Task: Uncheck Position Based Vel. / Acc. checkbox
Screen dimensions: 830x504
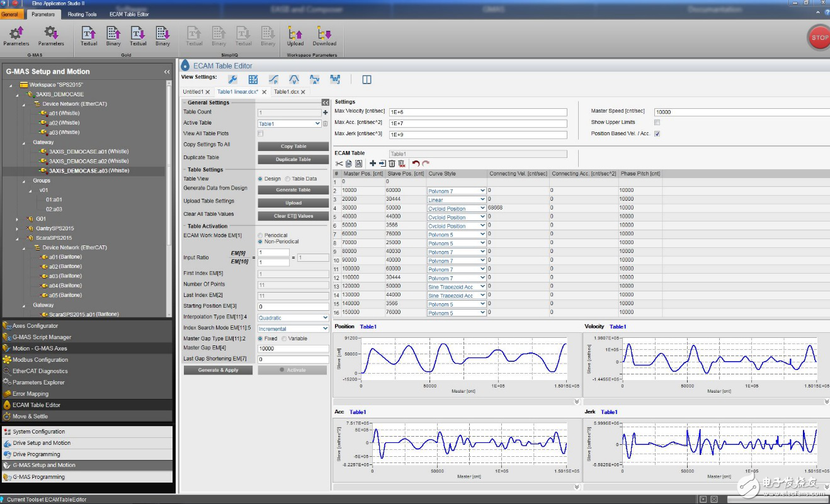Action: tap(657, 133)
